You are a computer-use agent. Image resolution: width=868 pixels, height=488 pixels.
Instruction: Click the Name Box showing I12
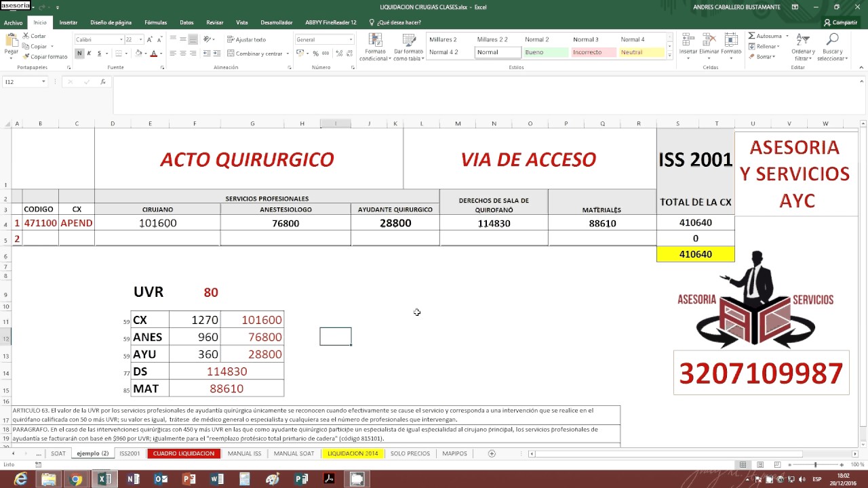point(25,81)
